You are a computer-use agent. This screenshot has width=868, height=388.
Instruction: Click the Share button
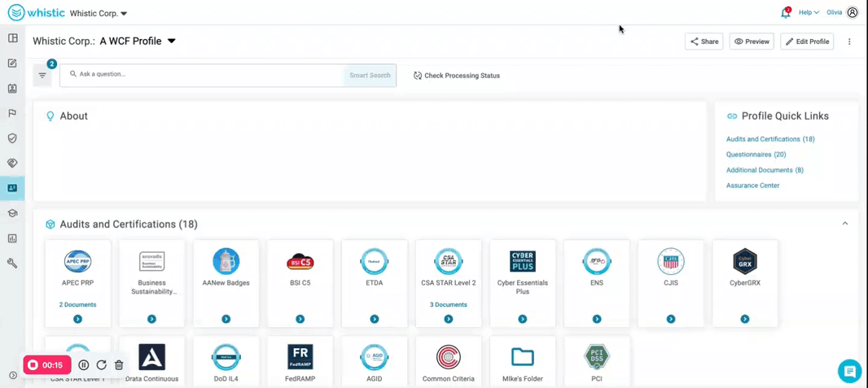[704, 41]
